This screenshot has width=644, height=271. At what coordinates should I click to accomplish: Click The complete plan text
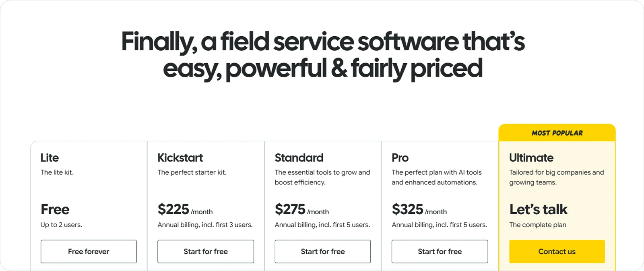point(538,225)
